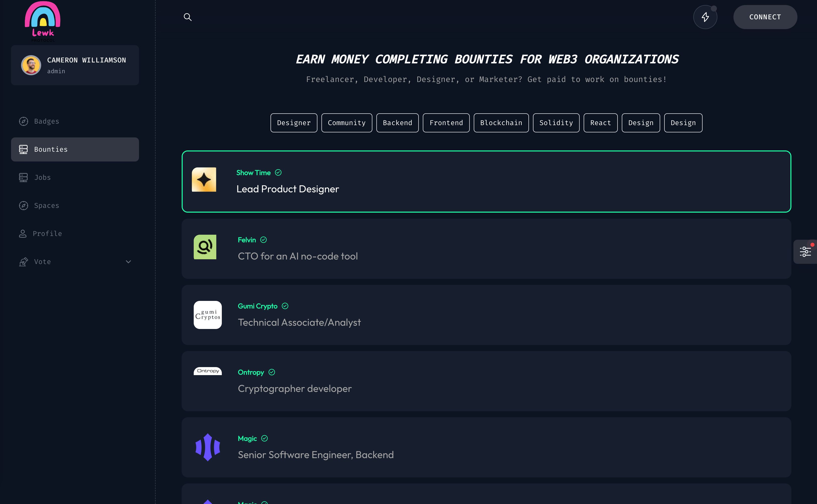Click the CONNECT button
Viewport: 817px width, 504px height.
(765, 17)
